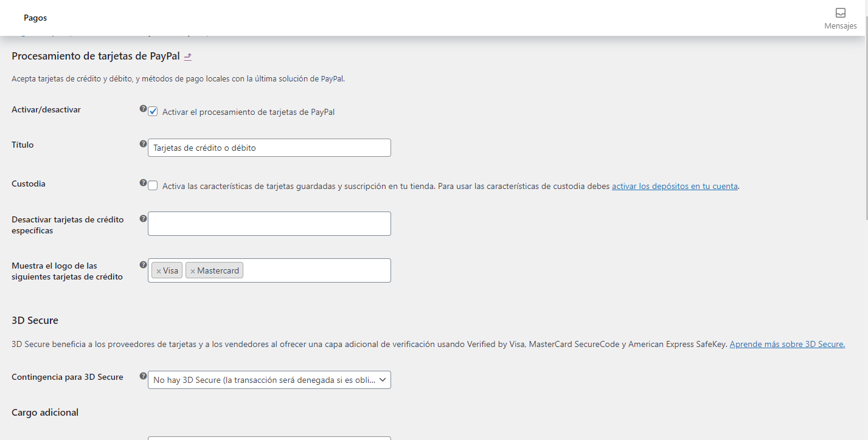Open activar los depósitos en tu cuenta link
Image resolution: width=868 pixels, height=440 pixels.
[x=675, y=187]
